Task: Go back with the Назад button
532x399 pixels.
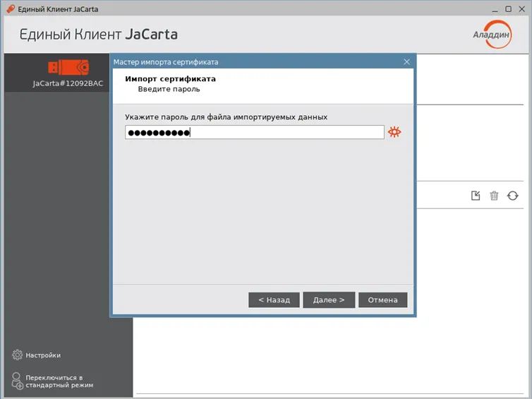Action: click(x=274, y=300)
